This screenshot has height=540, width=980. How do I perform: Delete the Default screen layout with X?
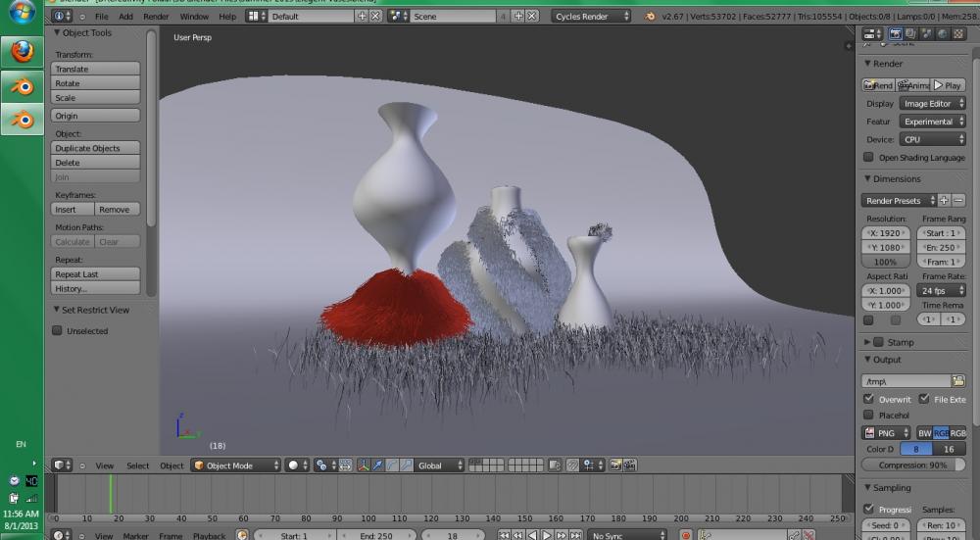(x=375, y=17)
